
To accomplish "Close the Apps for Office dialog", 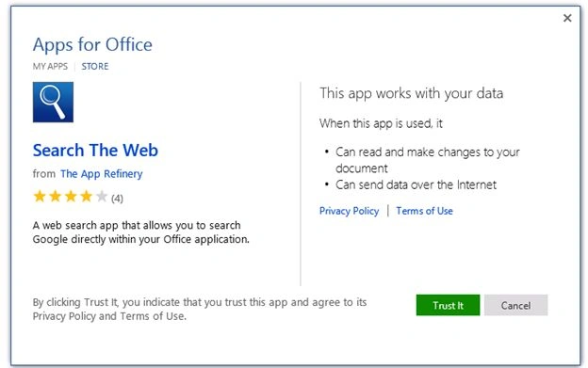I will click(567, 18).
